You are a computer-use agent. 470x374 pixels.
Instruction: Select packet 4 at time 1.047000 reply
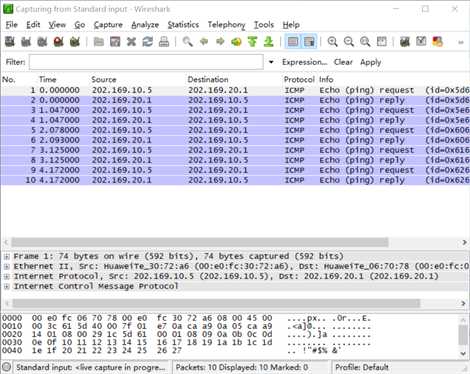pos(235,120)
